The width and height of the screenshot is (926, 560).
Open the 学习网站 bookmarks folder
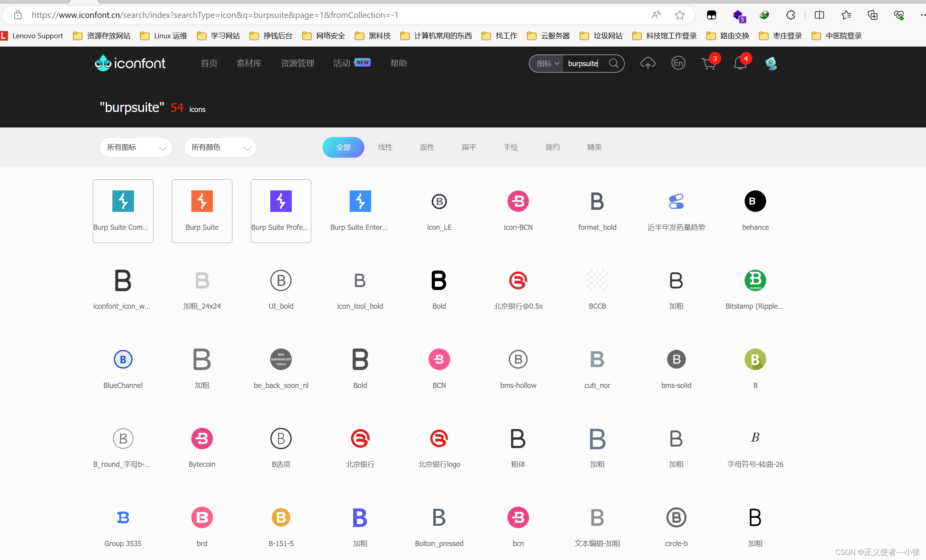pyautogui.click(x=218, y=36)
